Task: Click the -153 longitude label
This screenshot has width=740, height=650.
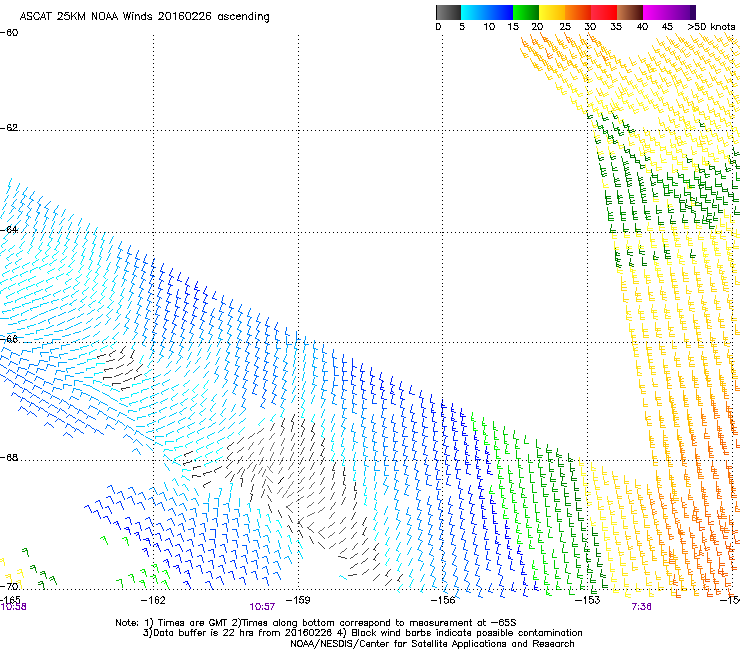Action: pos(588,600)
